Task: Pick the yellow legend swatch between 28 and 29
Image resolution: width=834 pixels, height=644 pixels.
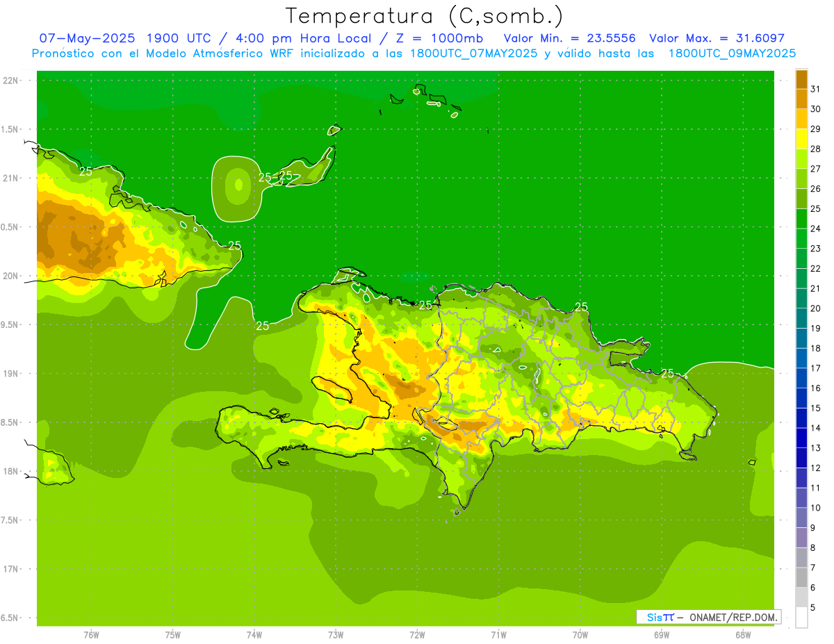Action: [801, 139]
